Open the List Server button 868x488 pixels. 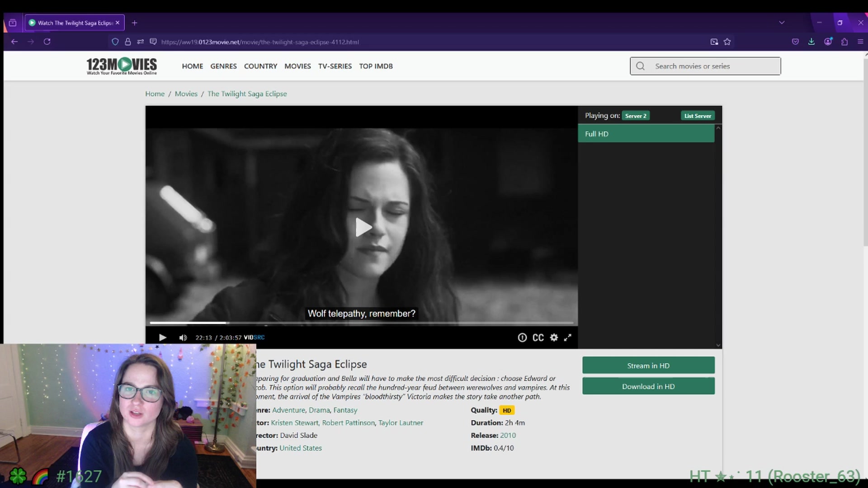[698, 116]
